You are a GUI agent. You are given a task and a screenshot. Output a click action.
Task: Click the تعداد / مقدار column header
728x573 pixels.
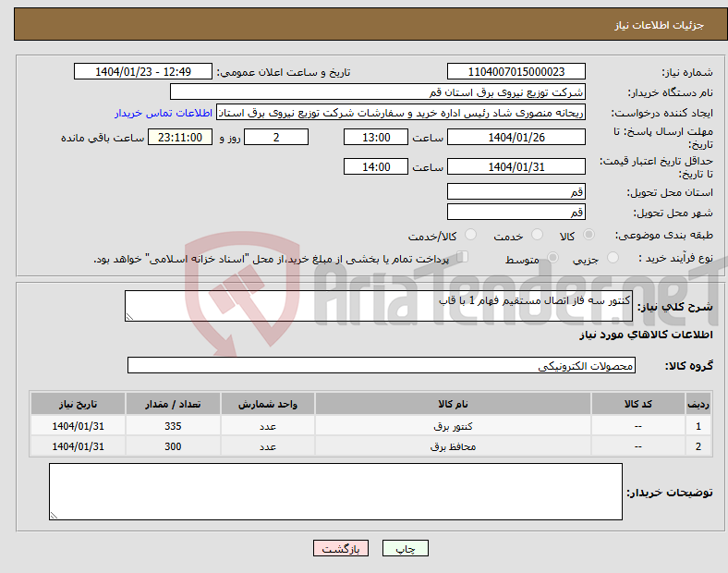[173, 404]
